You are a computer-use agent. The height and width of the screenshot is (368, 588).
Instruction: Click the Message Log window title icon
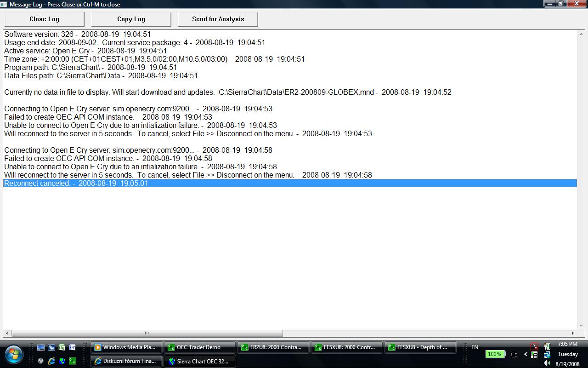pyautogui.click(x=4, y=4)
